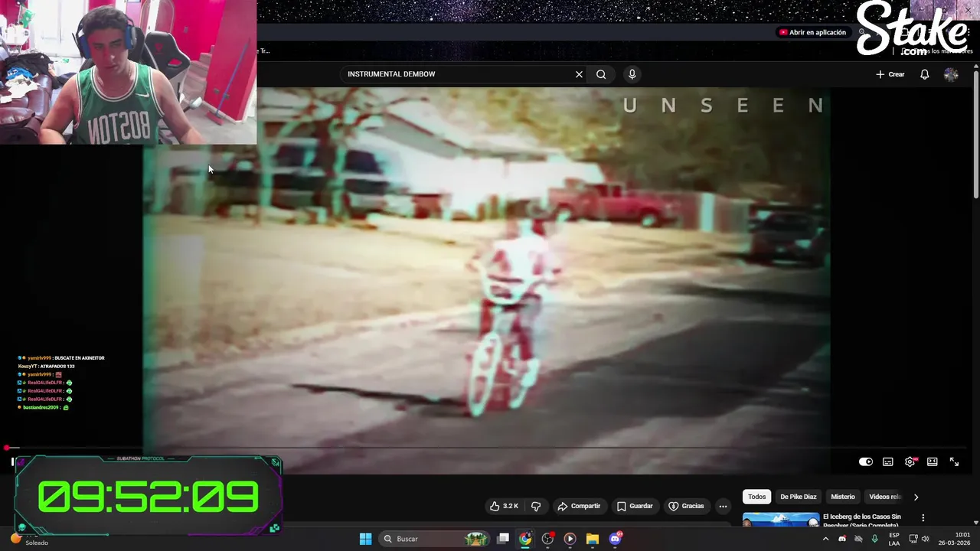The image size is (980, 551).
Task: Select the De Pike Diaz chip
Action: [x=798, y=497]
